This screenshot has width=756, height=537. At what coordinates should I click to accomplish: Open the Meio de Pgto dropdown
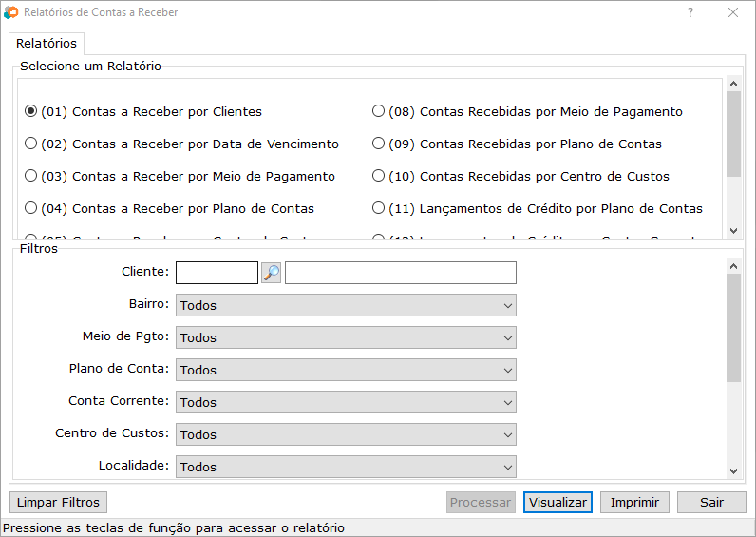(346, 337)
